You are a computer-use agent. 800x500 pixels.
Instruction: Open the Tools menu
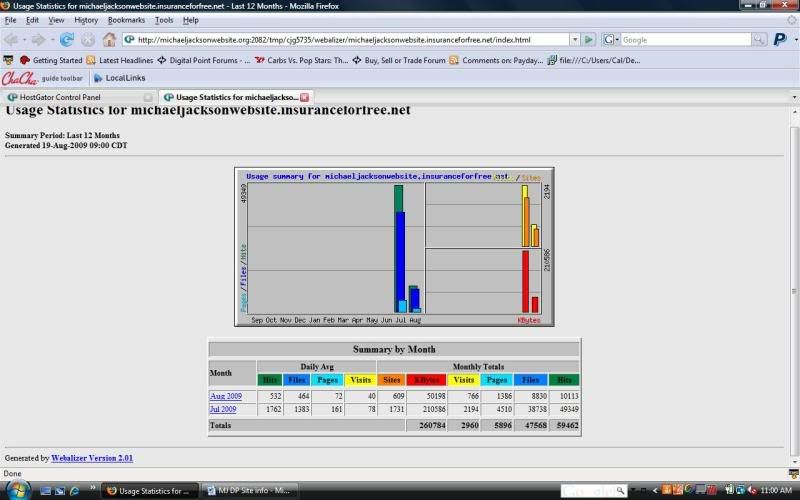[x=164, y=20]
